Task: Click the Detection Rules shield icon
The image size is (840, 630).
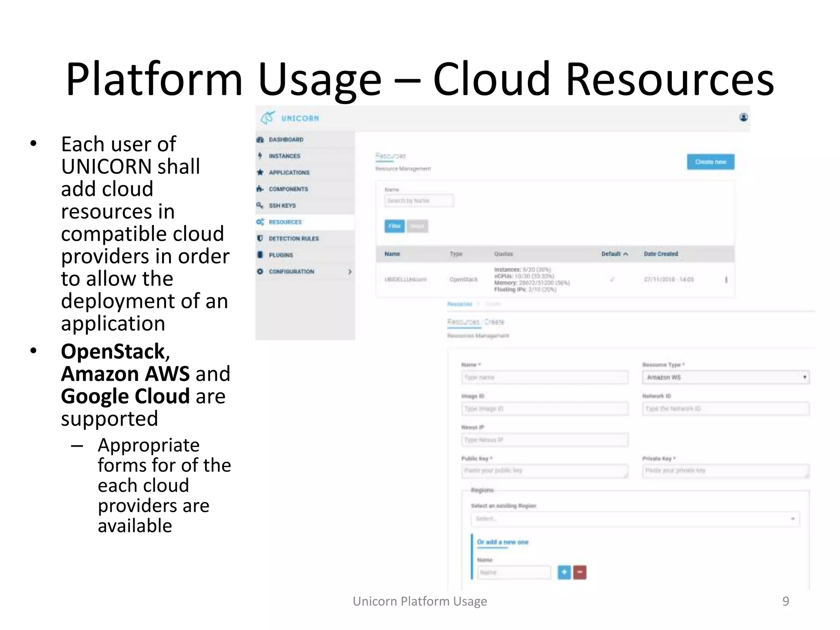Action: (260, 238)
